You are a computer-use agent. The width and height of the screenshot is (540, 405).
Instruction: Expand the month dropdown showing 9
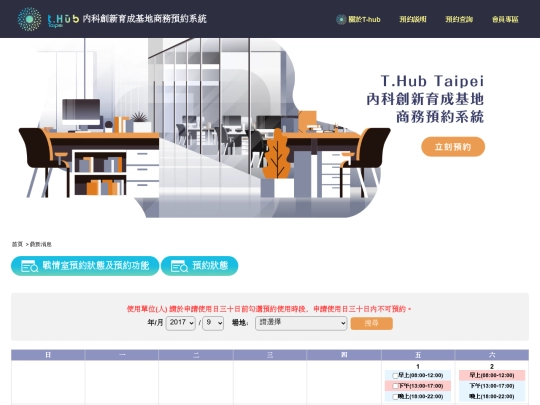click(x=213, y=323)
